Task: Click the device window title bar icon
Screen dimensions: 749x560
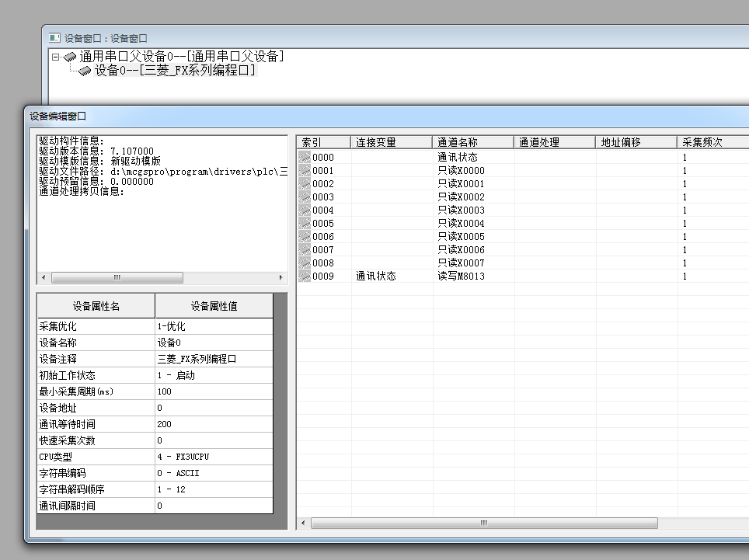Action: pyautogui.click(x=54, y=37)
